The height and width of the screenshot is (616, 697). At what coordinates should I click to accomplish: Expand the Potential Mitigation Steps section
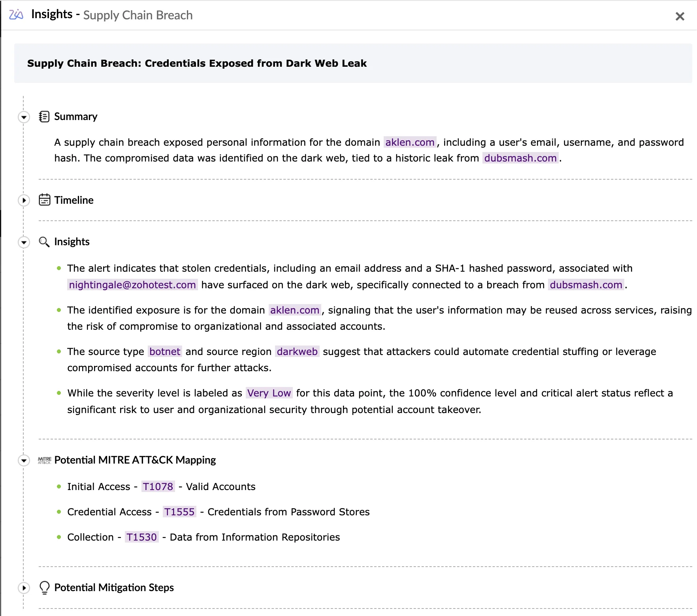24,588
